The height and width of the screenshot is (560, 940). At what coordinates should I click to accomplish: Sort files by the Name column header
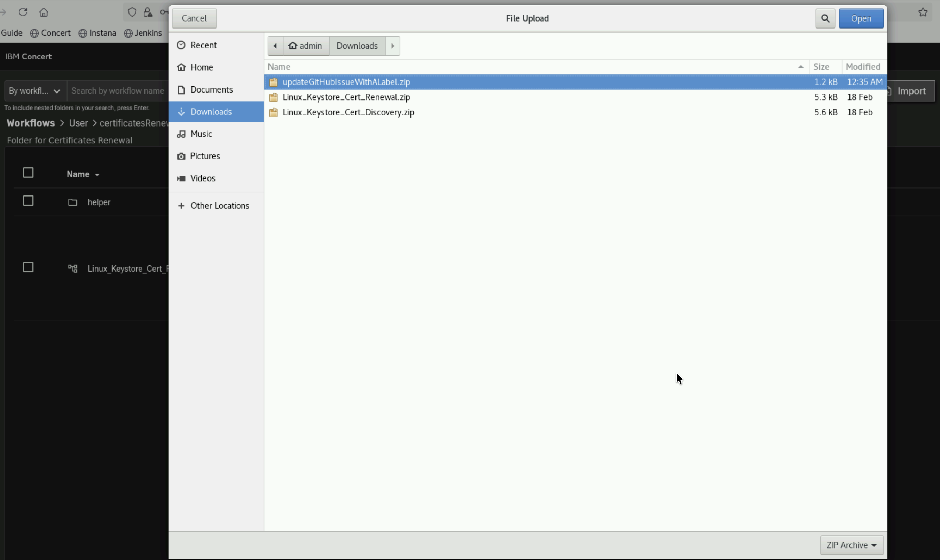279,67
